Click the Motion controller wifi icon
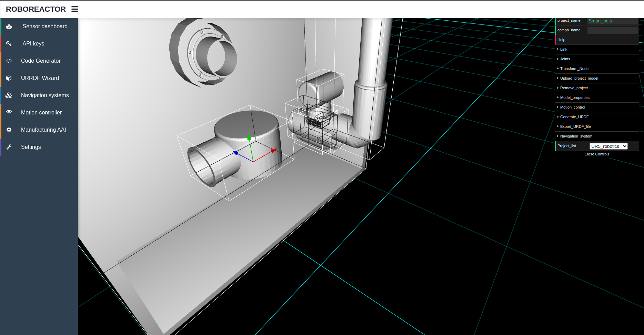The image size is (644, 335). pyautogui.click(x=9, y=112)
